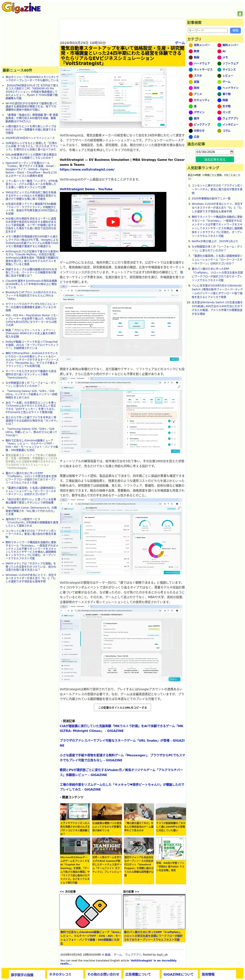Click the blue dot beside ヘッドライン
Image resolution: width=245 pixels, height=980 pixels.
219,88
